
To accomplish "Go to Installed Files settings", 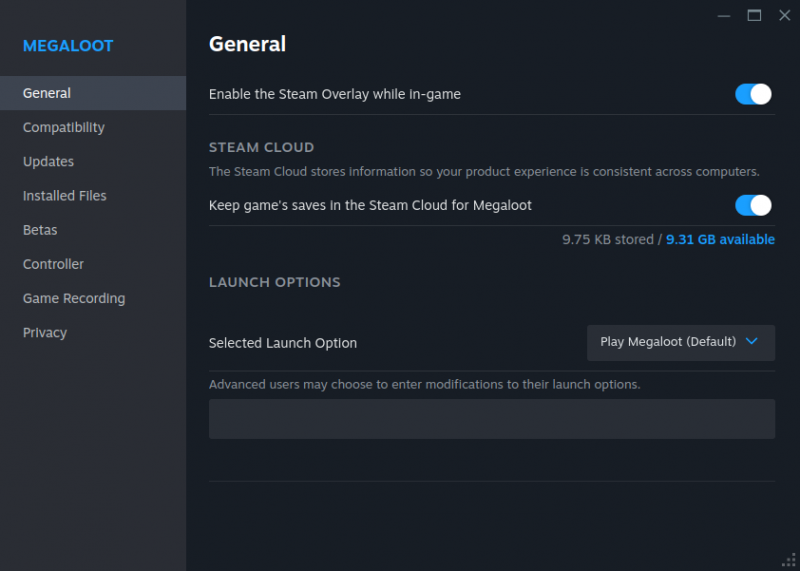I will click(93, 196).
